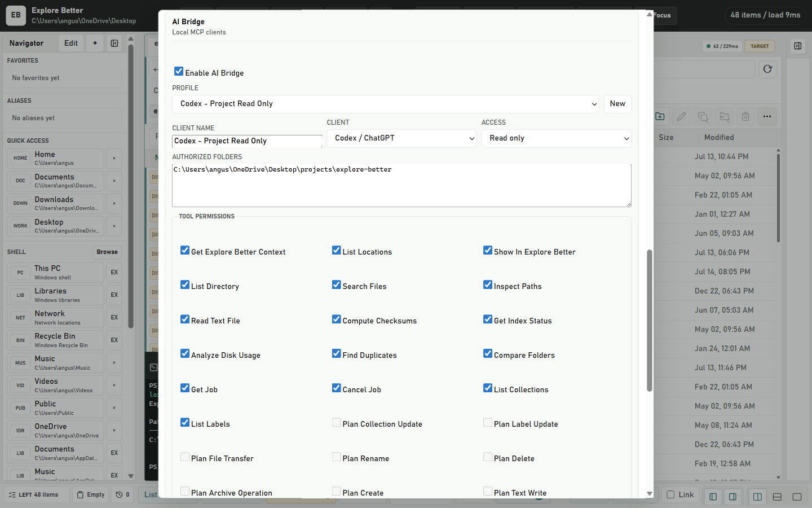The width and height of the screenshot is (812, 508).
Task: Open the Client dropdown Codex / ChatGPT
Action: coord(402,138)
